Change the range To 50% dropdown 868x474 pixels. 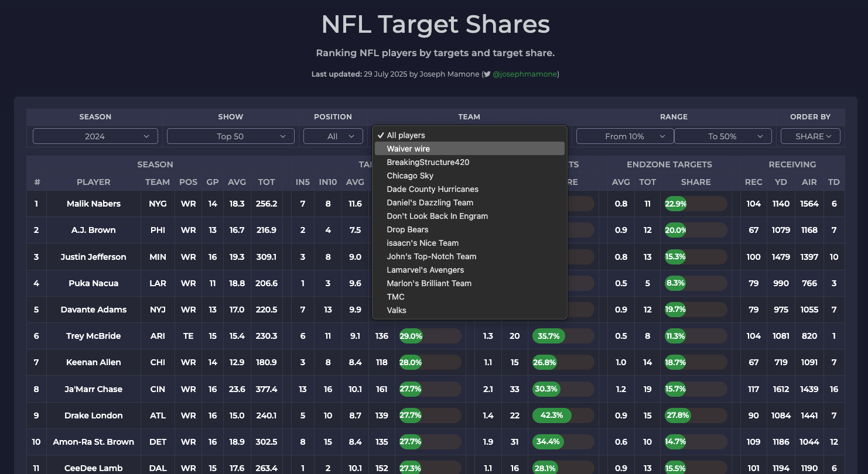[x=723, y=136]
